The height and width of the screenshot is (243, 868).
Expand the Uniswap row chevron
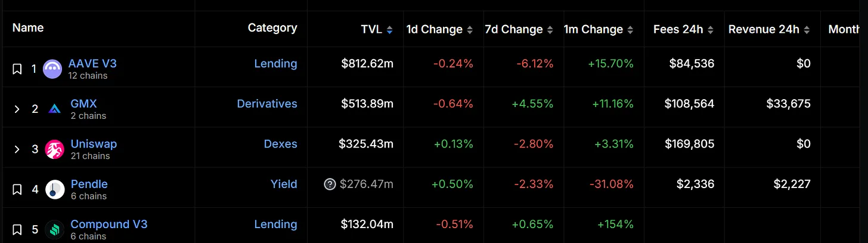pos(17,149)
